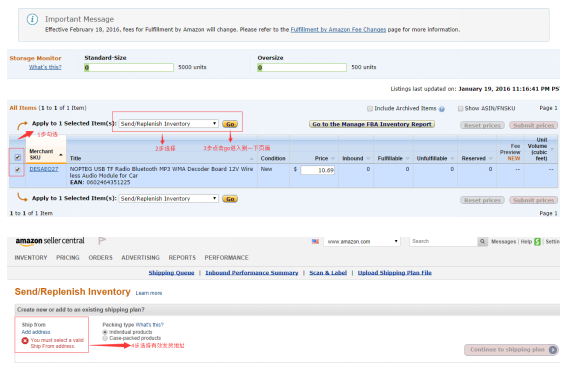
Task: Click the green icon beside Help
Action: 538,242
